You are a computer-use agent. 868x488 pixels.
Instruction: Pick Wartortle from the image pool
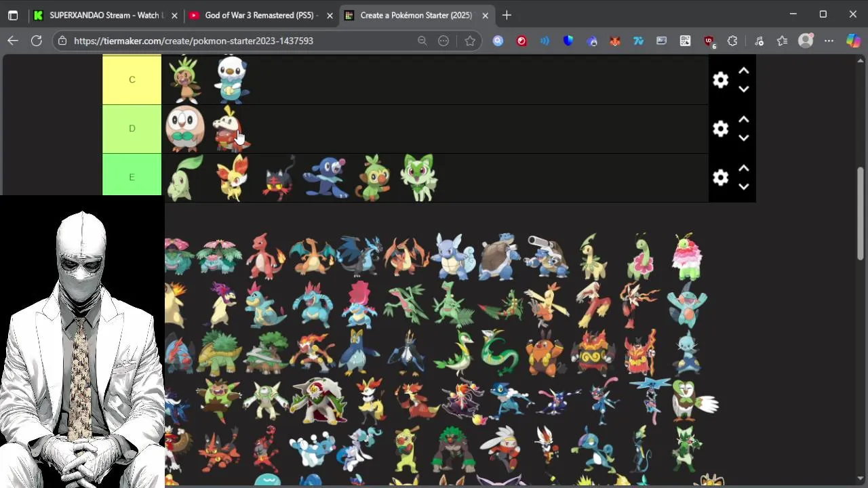tap(453, 257)
